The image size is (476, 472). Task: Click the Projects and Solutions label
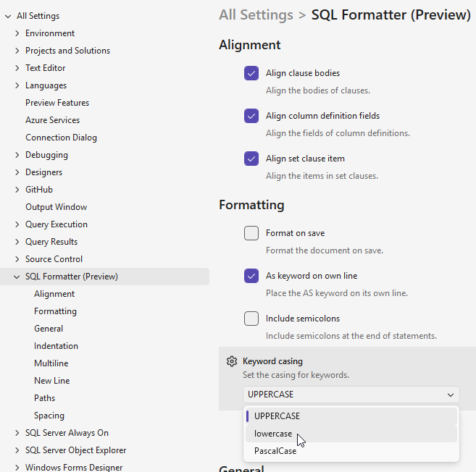67,51
